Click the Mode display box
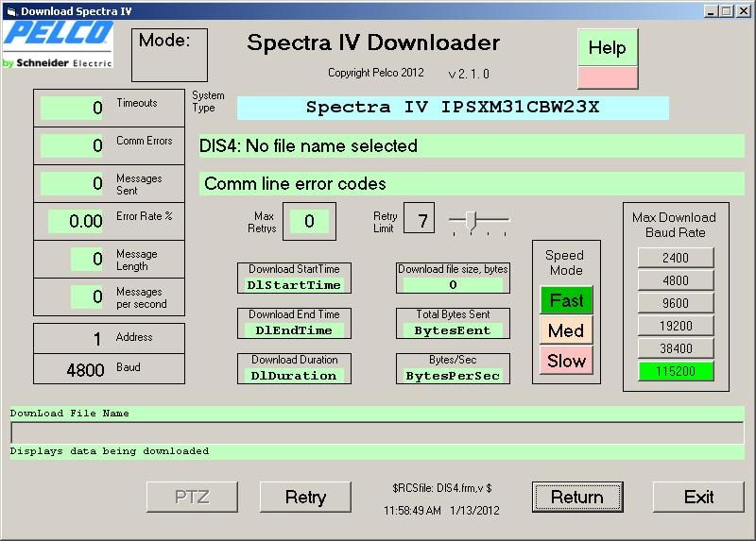Image resolution: width=756 pixels, height=541 pixels. pyautogui.click(x=170, y=55)
